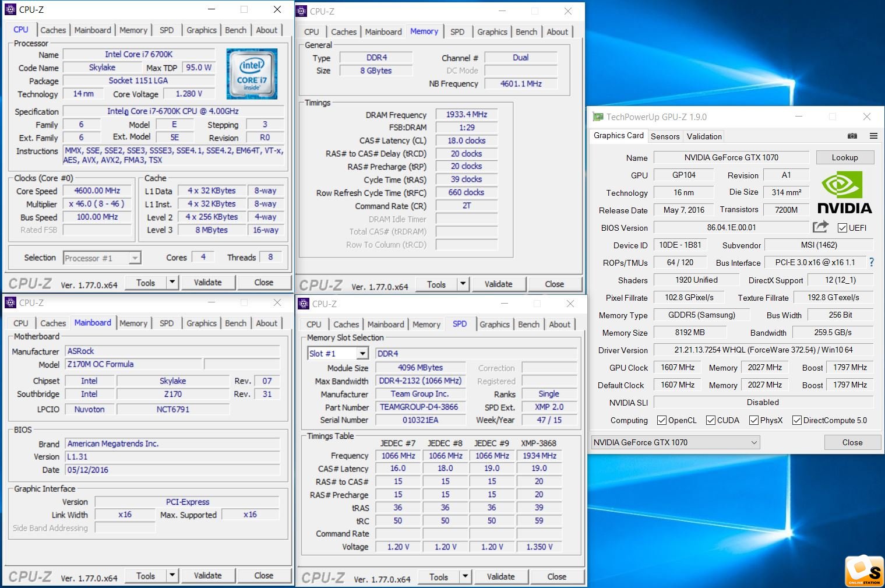
Task: Switch to Bench tab in CPU window
Action: (236, 30)
